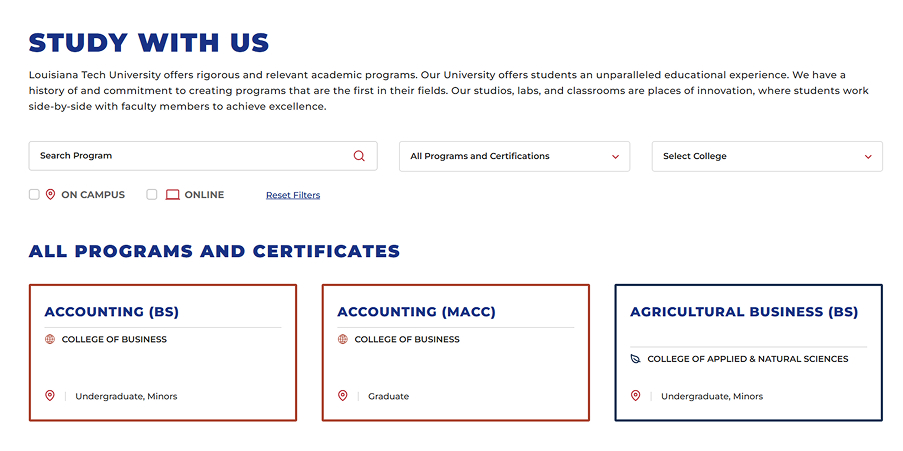The width and height of the screenshot is (903, 451).
Task: Click location pin on Agricultural Business card
Action: (635, 396)
